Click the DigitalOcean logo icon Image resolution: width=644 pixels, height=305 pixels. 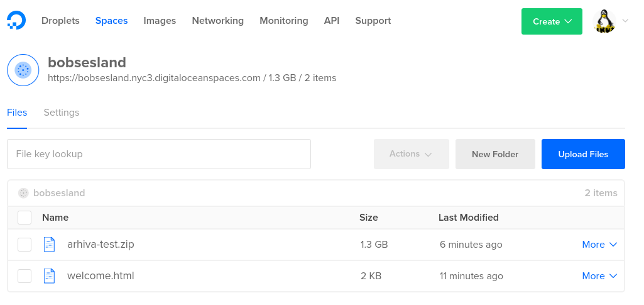pyautogui.click(x=16, y=21)
